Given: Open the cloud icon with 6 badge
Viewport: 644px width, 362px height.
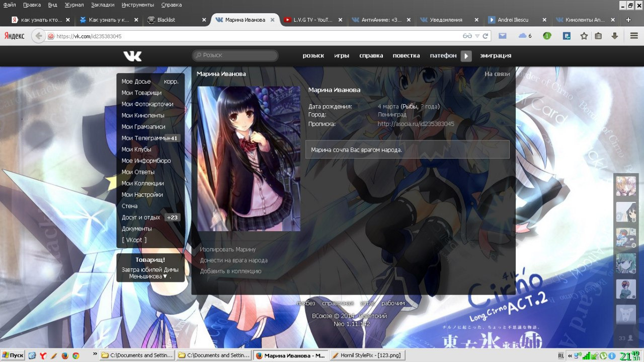Looking at the screenshot, I should pyautogui.click(x=525, y=36).
